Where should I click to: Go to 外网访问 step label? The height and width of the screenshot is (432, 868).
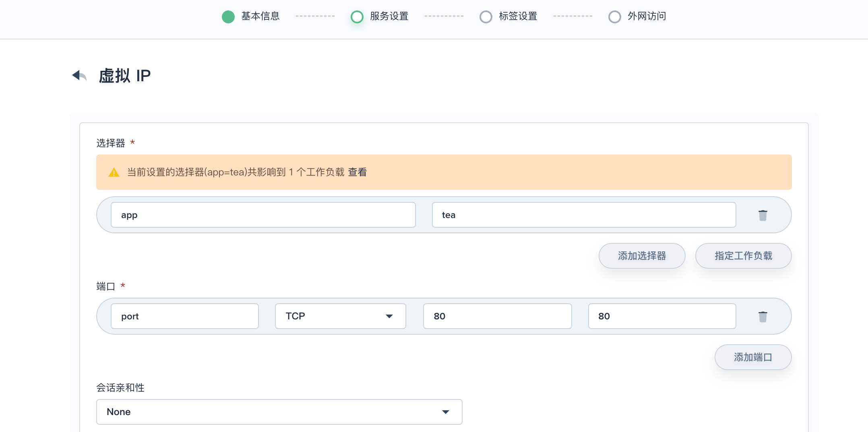pyautogui.click(x=647, y=16)
